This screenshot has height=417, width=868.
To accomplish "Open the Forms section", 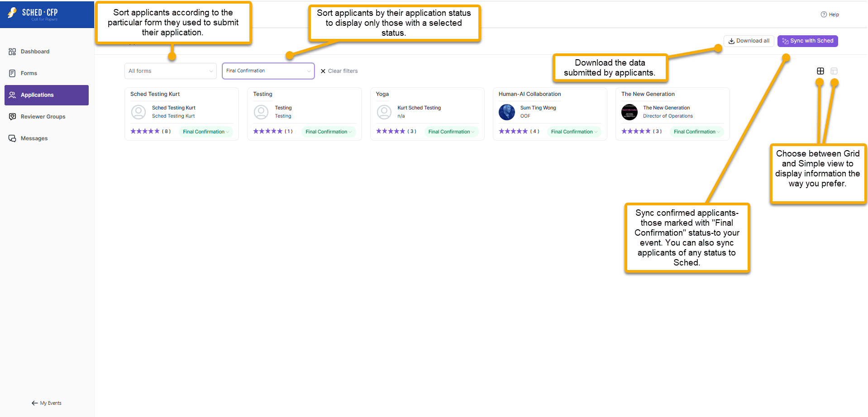I will pos(47,73).
